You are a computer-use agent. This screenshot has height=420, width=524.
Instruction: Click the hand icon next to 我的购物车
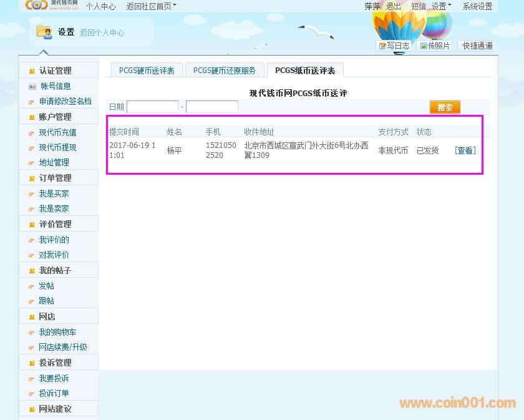(32, 333)
